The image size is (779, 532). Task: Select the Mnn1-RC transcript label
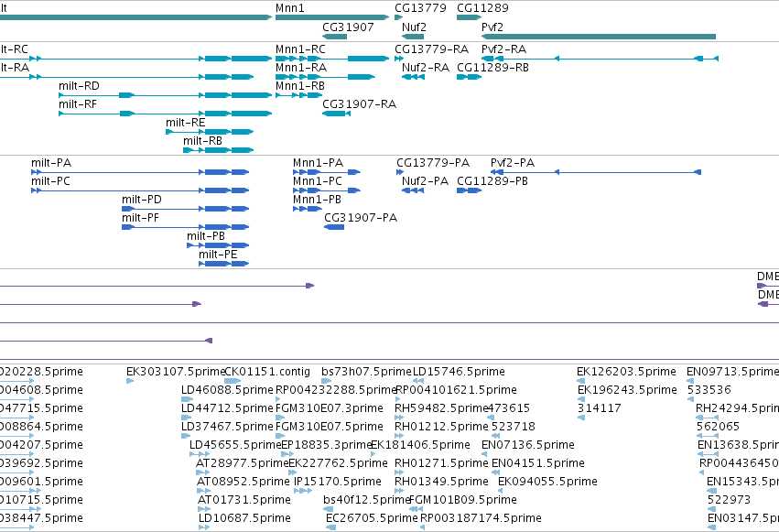click(x=300, y=49)
